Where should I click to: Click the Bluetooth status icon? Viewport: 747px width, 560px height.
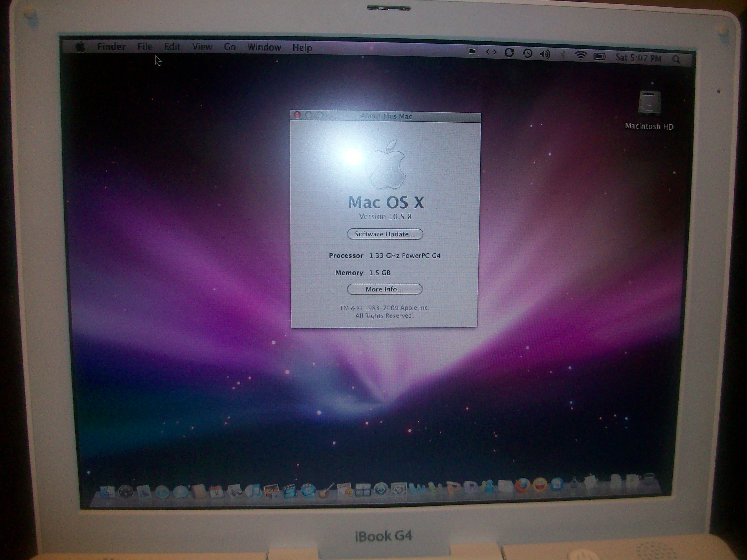click(x=563, y=55)
